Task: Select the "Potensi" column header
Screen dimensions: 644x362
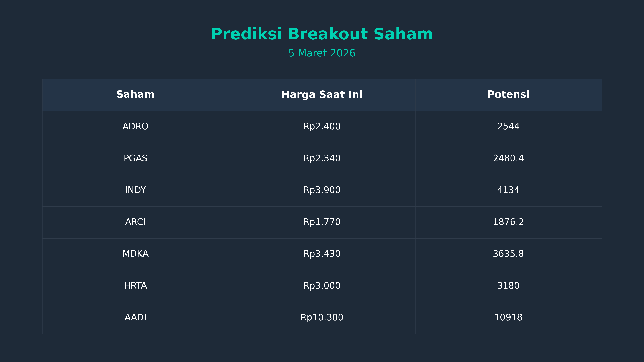Action: click(508, 95)
